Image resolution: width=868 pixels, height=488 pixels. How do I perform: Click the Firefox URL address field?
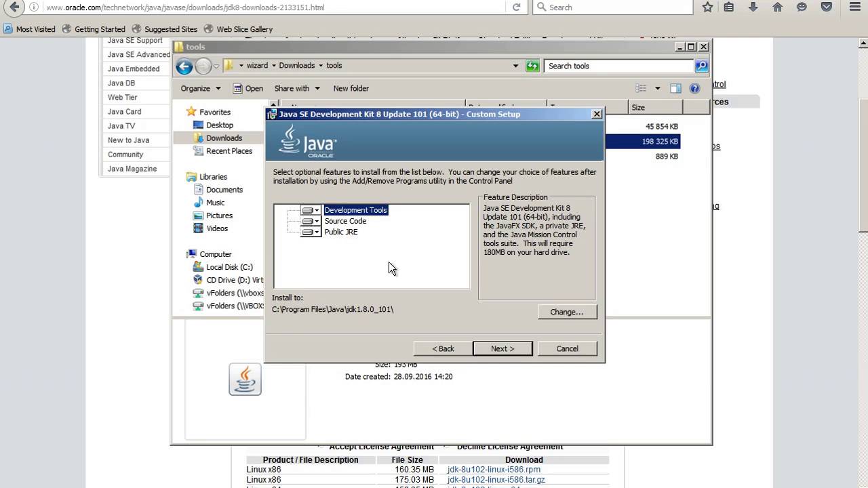point(275,7)
